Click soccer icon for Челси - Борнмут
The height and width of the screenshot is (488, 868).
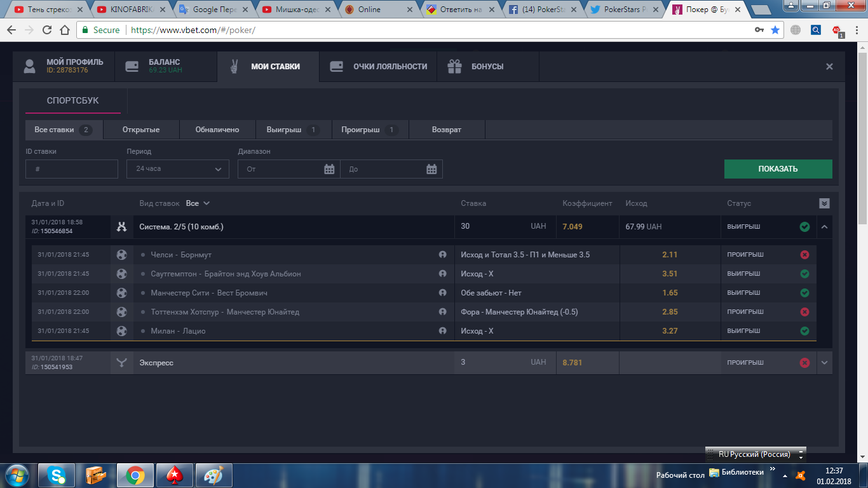(122, 255)
